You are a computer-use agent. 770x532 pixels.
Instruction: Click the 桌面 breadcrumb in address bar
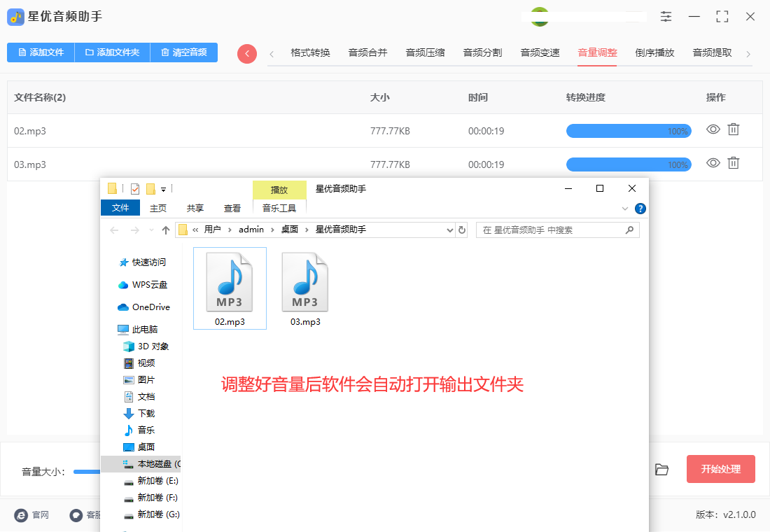(290, 230)
